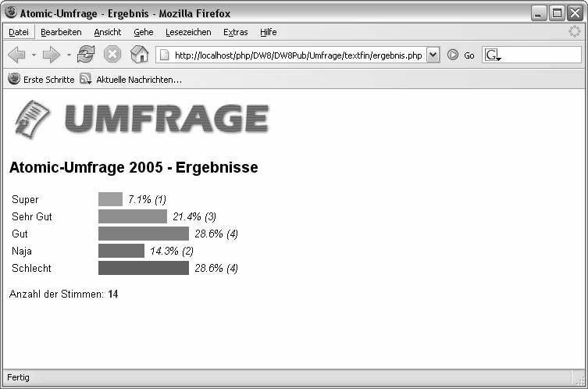Click the Sehr Gut result bar

pyautogui.click(x=133, y=216)
